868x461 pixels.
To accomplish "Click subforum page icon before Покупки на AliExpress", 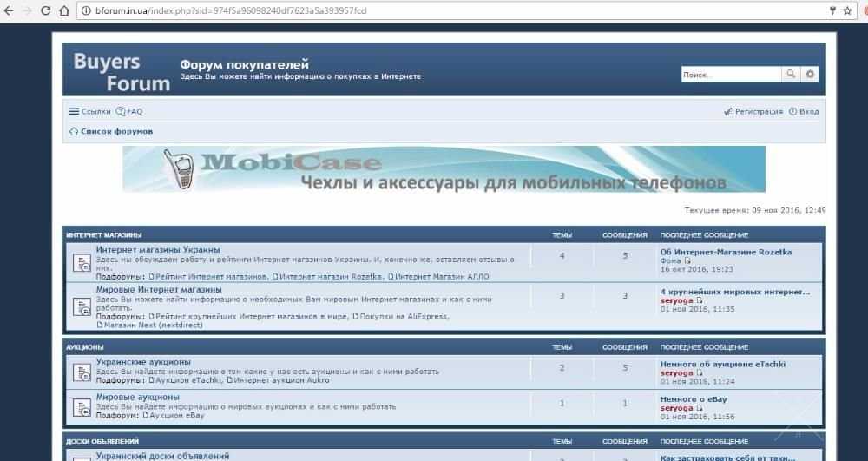I will click(356, 317).
